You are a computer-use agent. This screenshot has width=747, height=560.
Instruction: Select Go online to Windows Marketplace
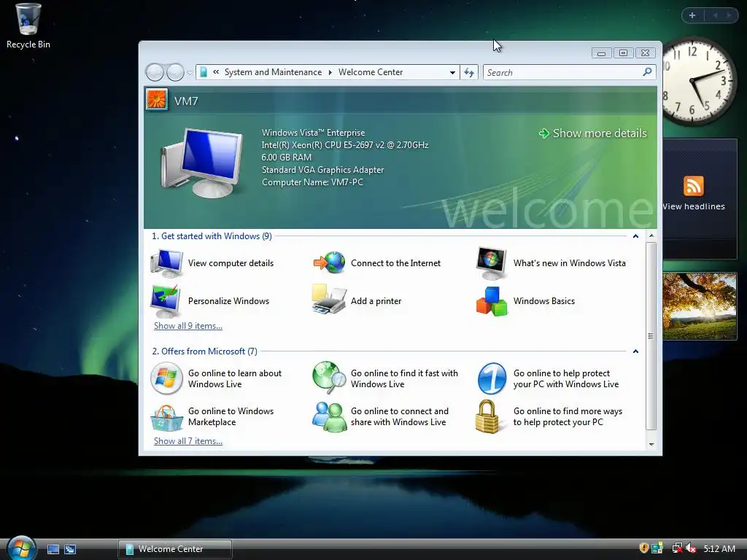[x=212, y=416]
